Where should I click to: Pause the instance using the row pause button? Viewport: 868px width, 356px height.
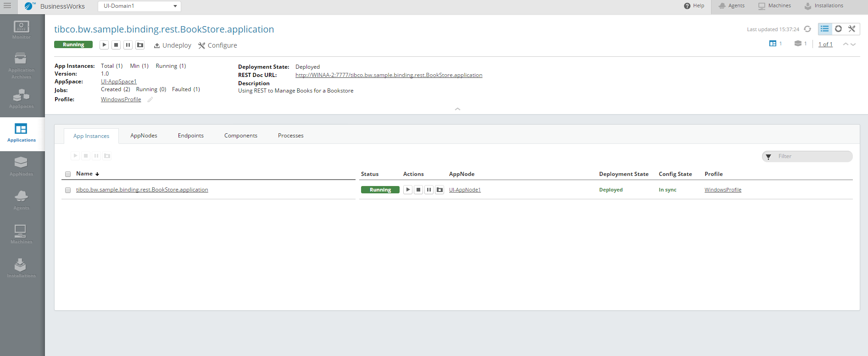[429, 190]
